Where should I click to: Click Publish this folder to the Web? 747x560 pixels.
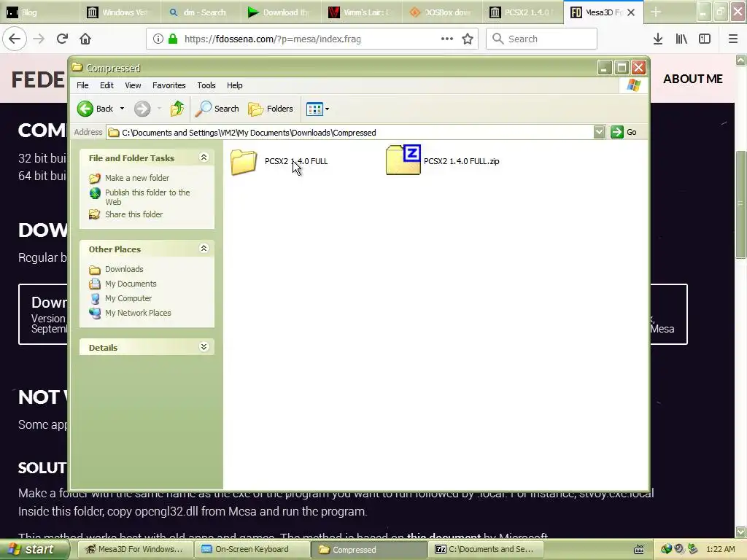click(x=147, y=197)
